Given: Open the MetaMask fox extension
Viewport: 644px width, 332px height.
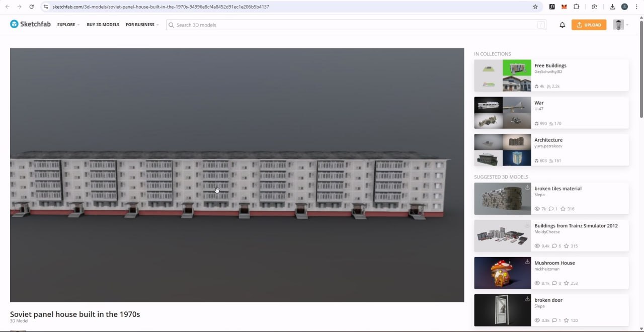Looking at the screenshot, I should (564, 7).
